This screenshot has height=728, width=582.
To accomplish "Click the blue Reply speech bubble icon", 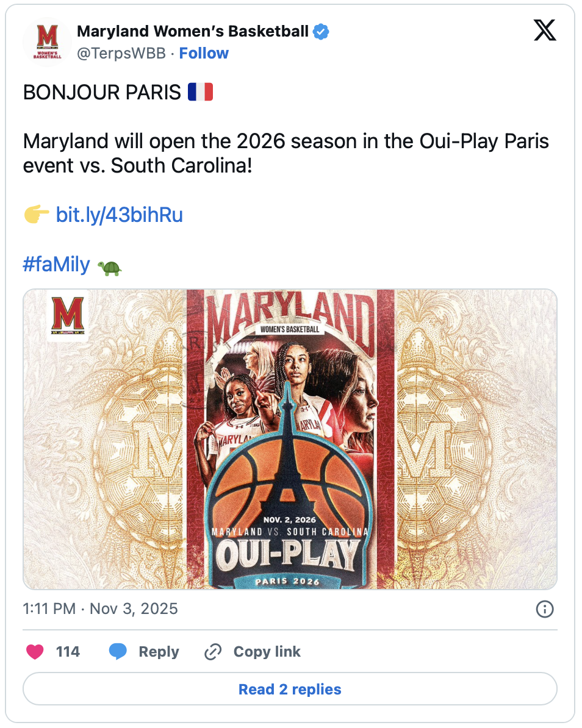I will point(118,652).
